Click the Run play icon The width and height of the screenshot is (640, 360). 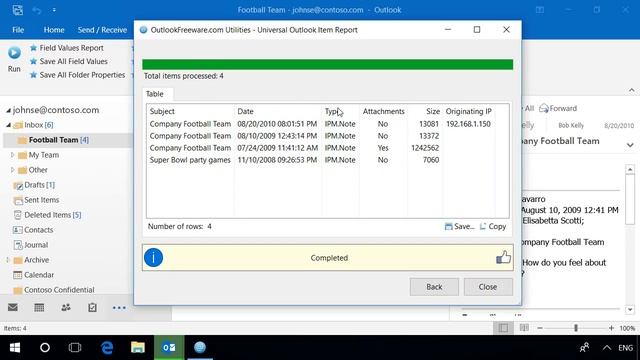(14, 53)
